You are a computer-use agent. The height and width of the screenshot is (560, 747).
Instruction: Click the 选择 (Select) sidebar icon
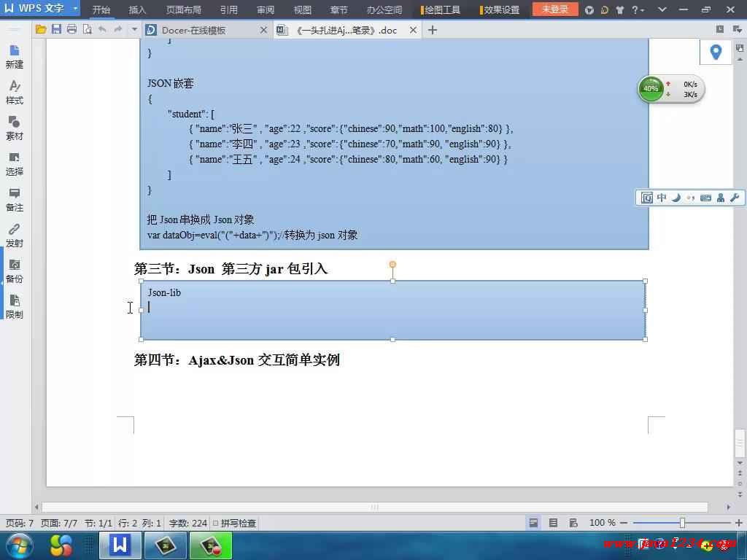(x=14, y=163)
